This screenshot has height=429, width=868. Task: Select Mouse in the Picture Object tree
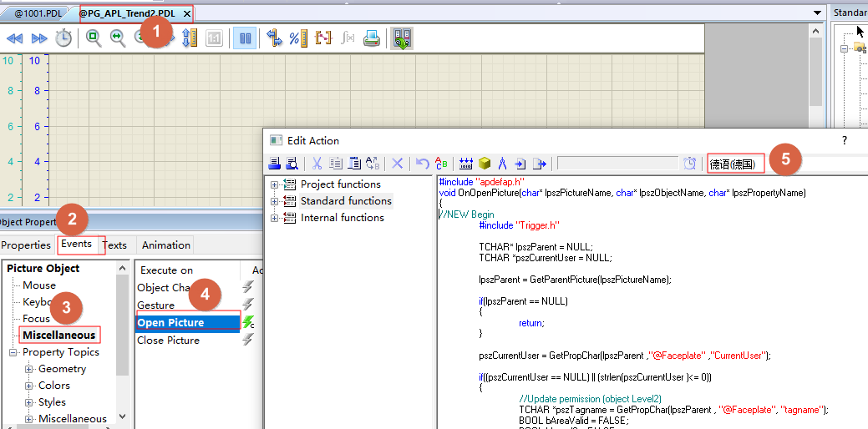[39, 285]
